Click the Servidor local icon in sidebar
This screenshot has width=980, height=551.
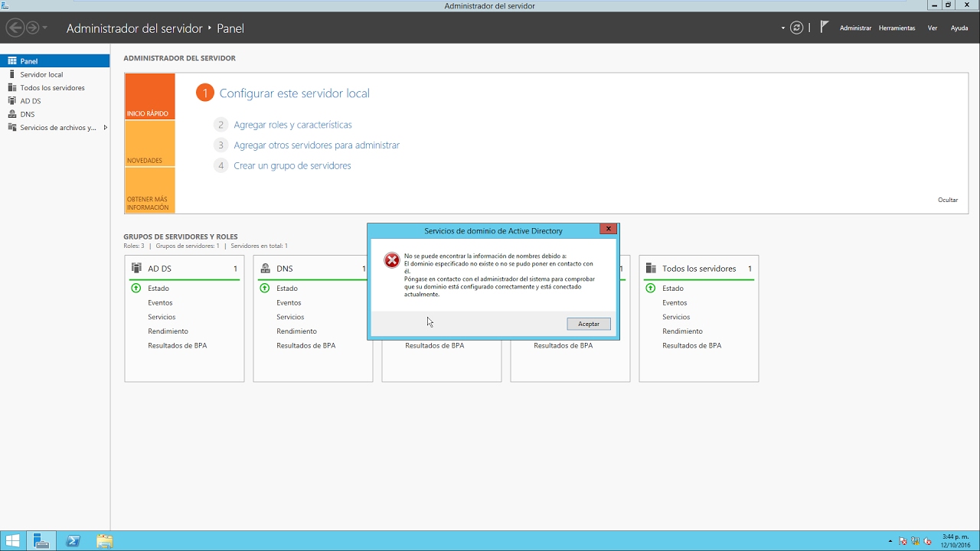(12, 74)
